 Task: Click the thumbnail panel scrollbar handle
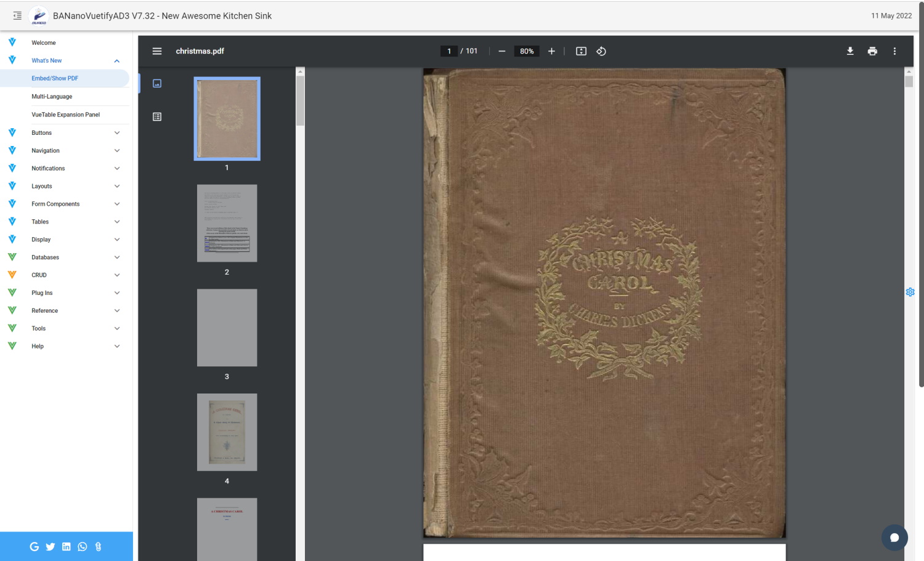click(301, 101)
